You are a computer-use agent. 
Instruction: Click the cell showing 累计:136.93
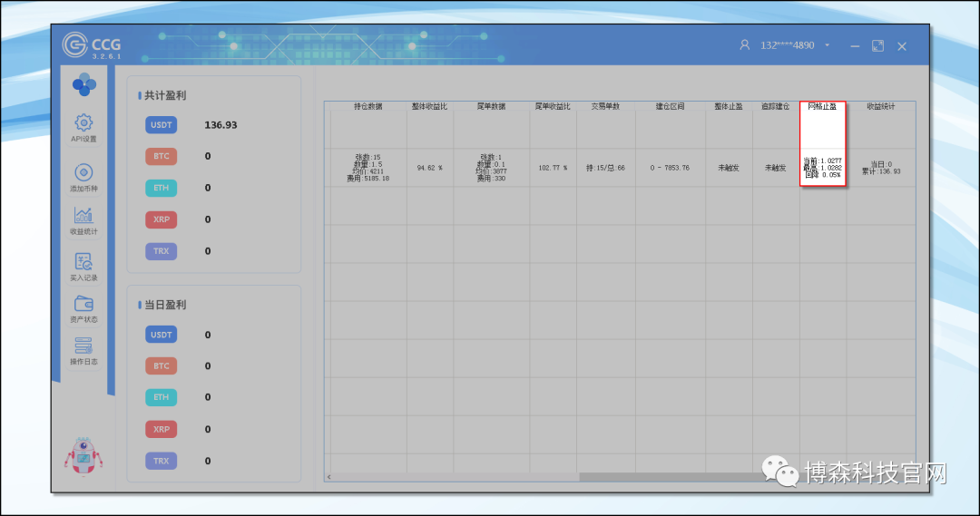(880, 168)
